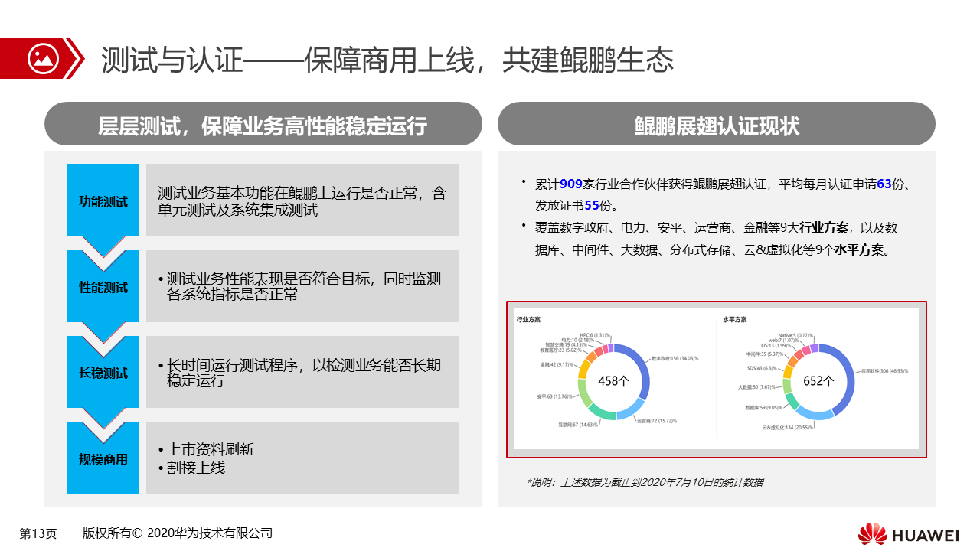Click the 教育医疗:23 chart label
The height and width of the screenshot is (551, 980).
pyautogui.click(x=561, y=350)
